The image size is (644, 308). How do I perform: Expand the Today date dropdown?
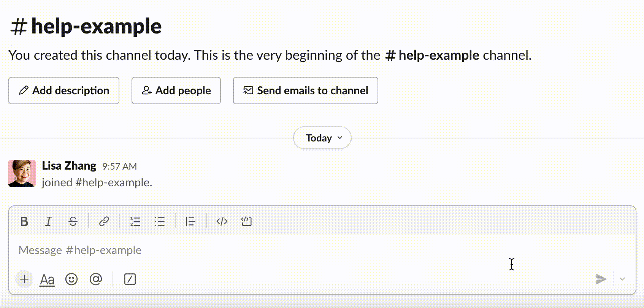coord(322,138)
